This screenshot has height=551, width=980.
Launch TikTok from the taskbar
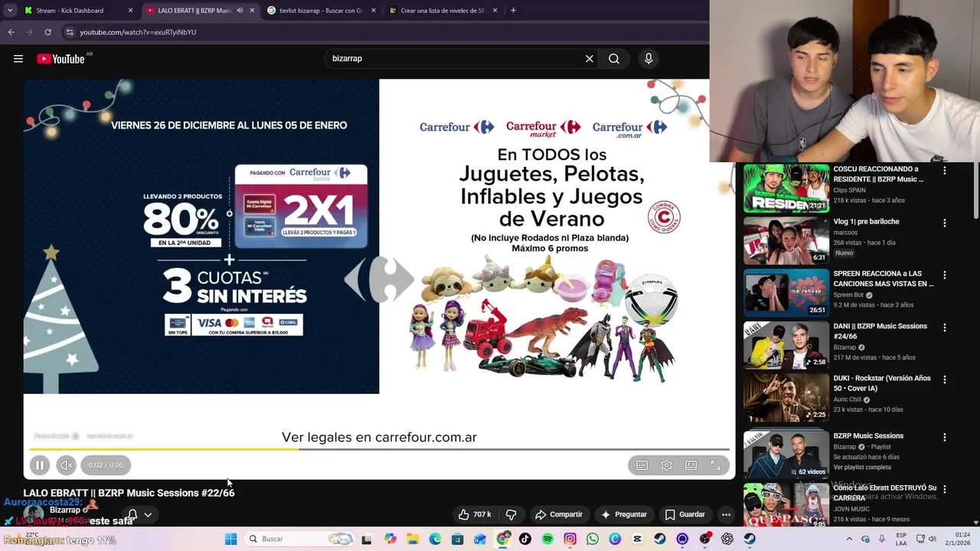525,540
